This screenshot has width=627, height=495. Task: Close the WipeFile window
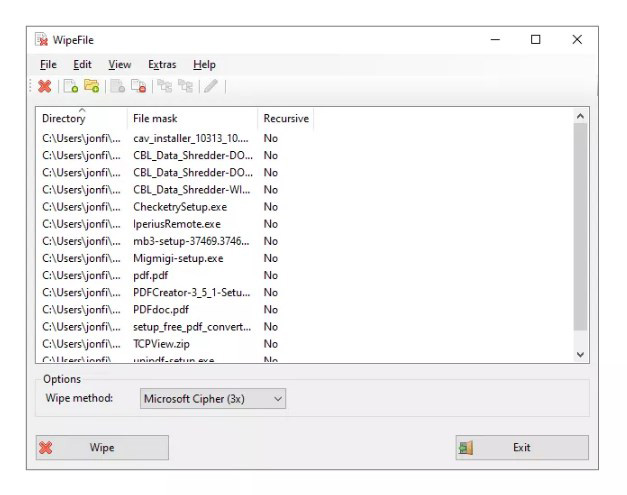[x=577, y=40]
